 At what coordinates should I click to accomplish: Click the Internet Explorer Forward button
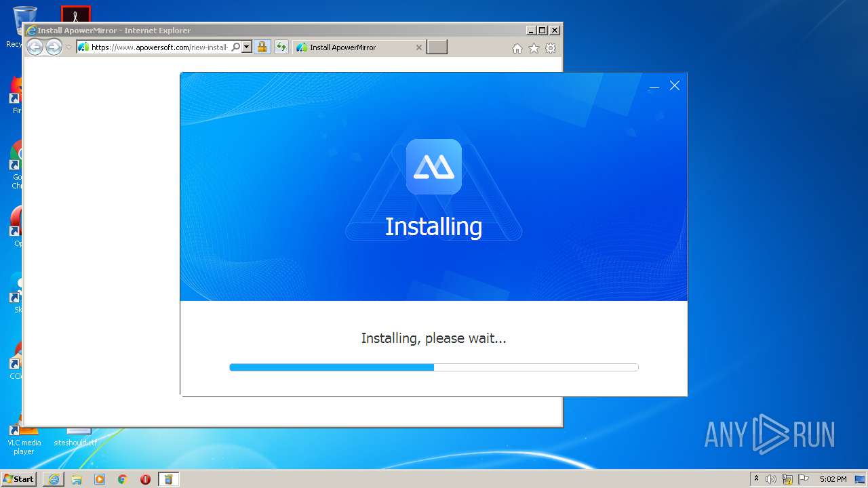54,47
